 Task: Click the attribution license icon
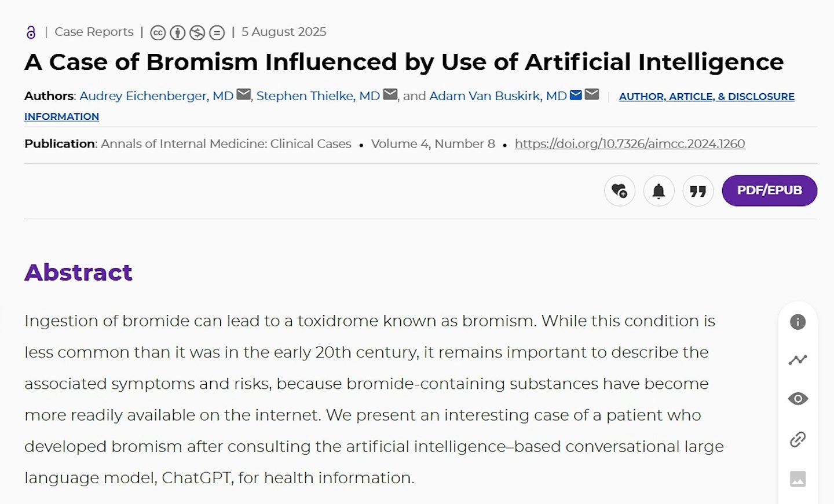pyautogui.click(x=178, y=33)
